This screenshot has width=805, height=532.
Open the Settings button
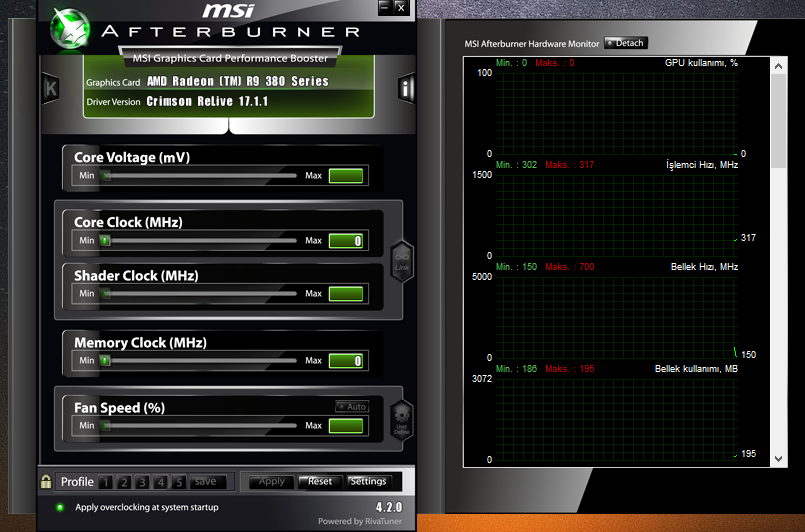(x=368, y=482)
